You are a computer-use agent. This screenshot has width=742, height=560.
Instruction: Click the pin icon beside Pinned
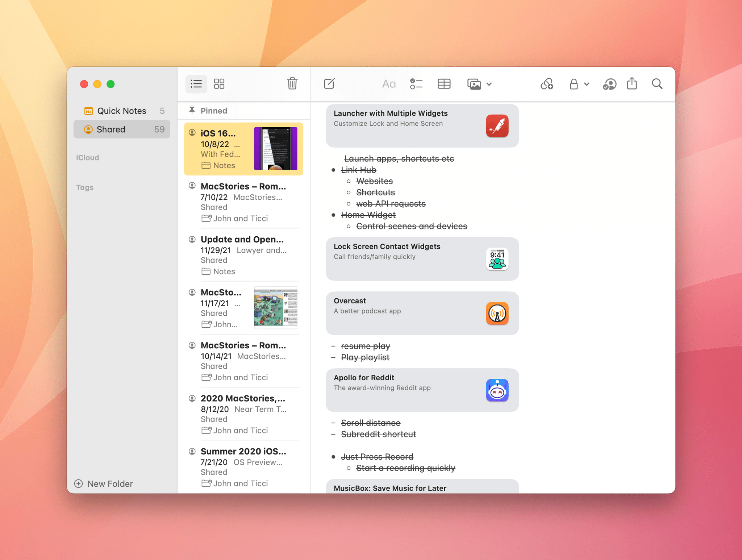click(x=192, y=111)
